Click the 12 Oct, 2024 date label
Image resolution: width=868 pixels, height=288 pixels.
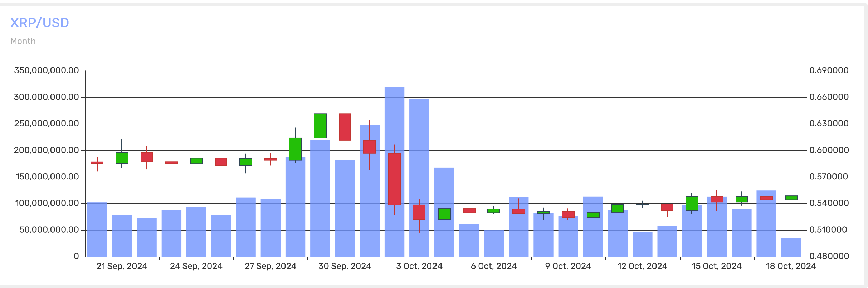(643, 266)
